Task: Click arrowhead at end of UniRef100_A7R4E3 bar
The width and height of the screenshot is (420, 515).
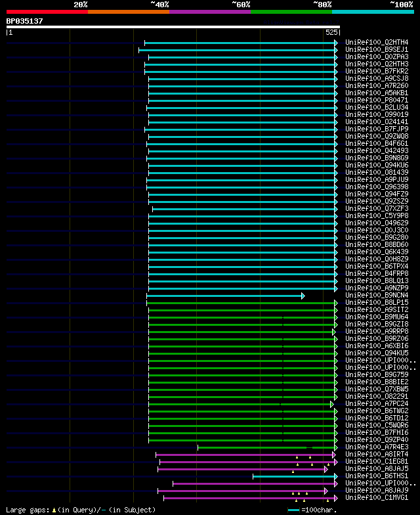Action: [336, 448]
